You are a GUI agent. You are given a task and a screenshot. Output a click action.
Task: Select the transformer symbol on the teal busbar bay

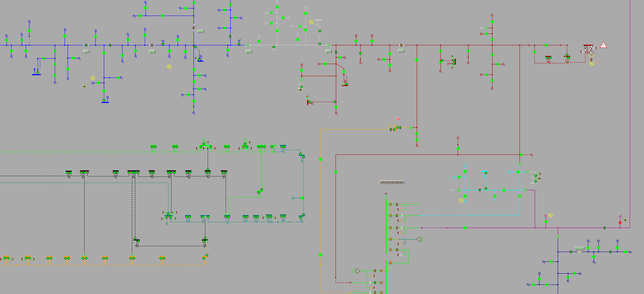tap(420, 239)
